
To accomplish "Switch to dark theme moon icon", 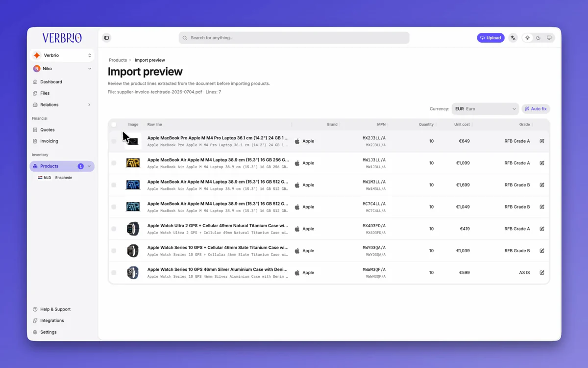I will coord(539,38).
